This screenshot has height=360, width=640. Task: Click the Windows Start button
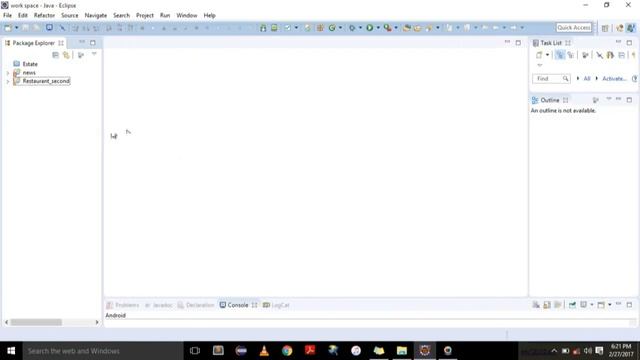point(11,351)
